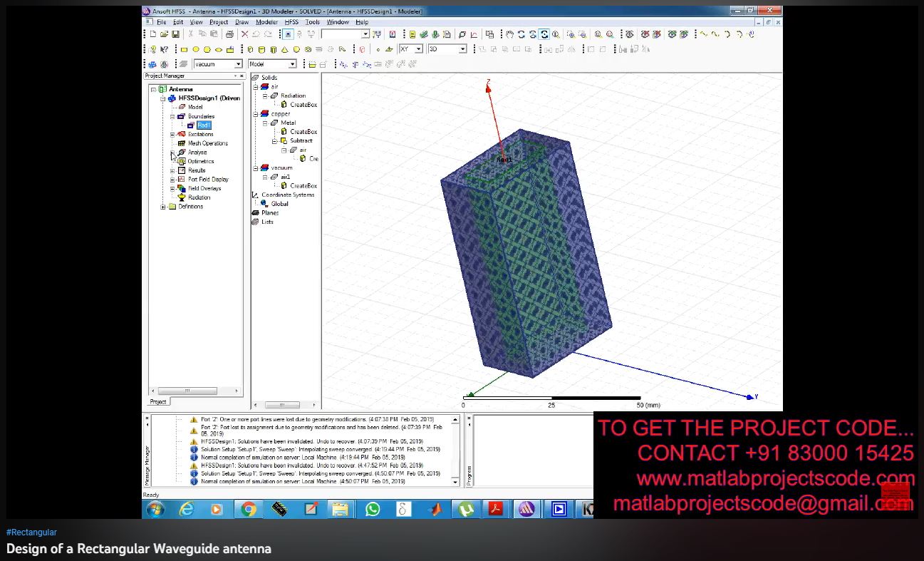Select Rad1 boundary in project tree
The width and height of the screenshot is (924, 561).
[204, 125]
